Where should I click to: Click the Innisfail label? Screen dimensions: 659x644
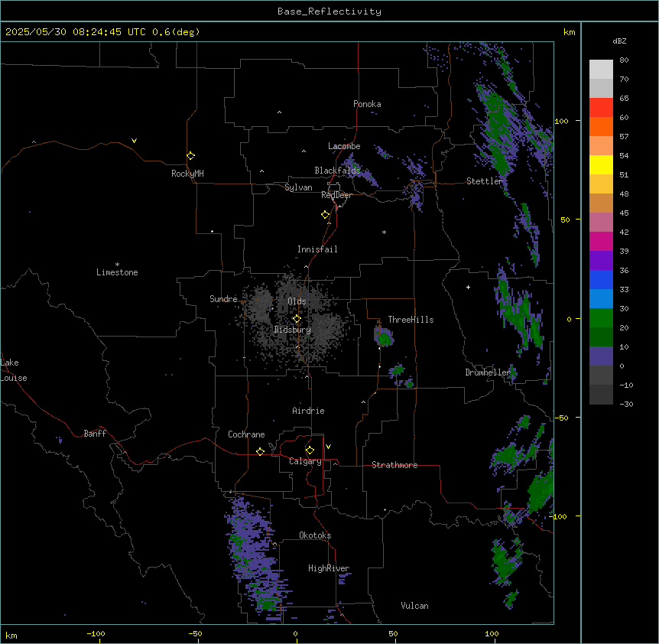317,249
